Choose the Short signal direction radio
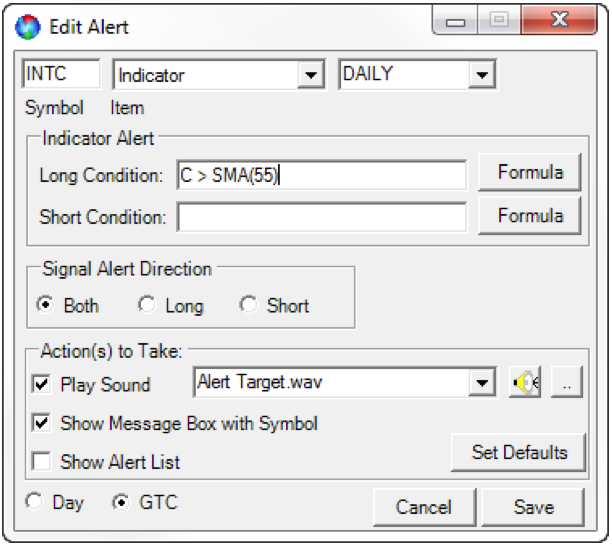The image size is (612, 547). [248, 305]
